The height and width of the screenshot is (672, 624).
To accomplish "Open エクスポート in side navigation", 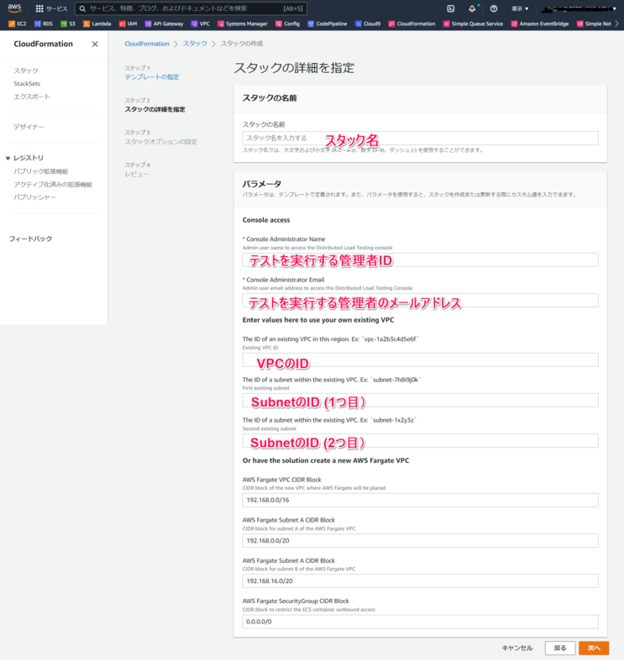I will 32,97.
